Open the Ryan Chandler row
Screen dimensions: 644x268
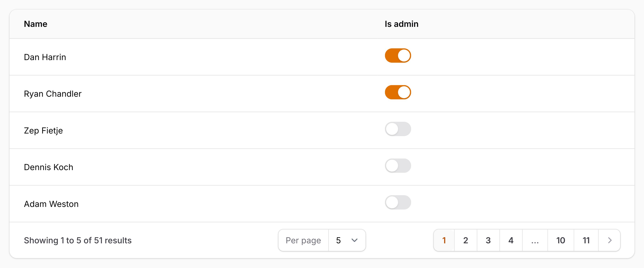point(175,94)
